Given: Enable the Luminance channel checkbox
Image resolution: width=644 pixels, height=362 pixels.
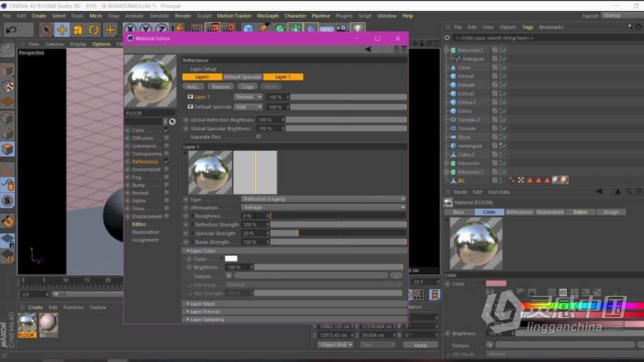Looking at the screenshot, I should (167, 146).
